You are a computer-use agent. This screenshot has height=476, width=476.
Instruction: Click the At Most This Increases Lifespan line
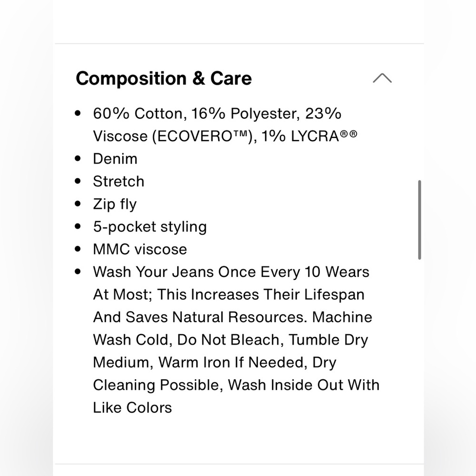coord(228,295)
